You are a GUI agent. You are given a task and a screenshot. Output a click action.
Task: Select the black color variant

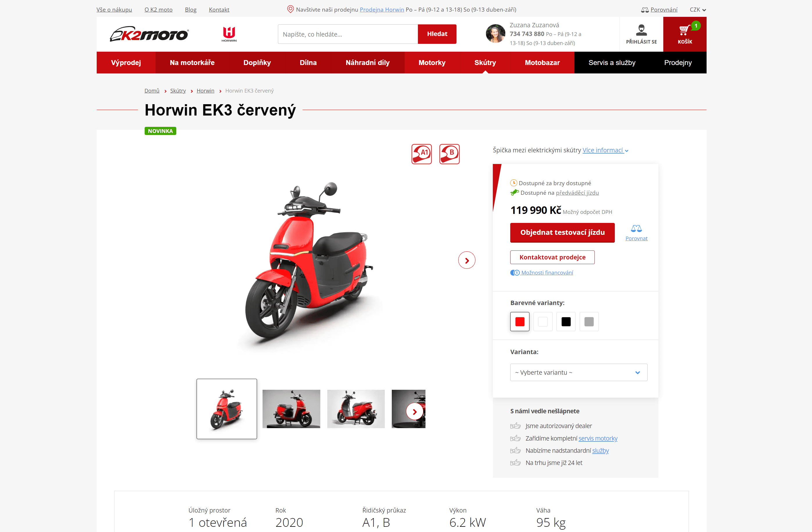click(566, 321)
